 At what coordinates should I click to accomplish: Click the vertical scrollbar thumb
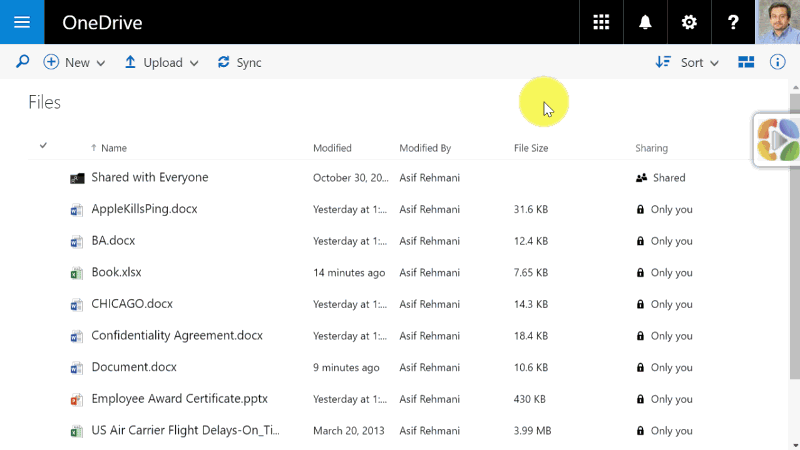pyautogui.click(x=795, y=236)
